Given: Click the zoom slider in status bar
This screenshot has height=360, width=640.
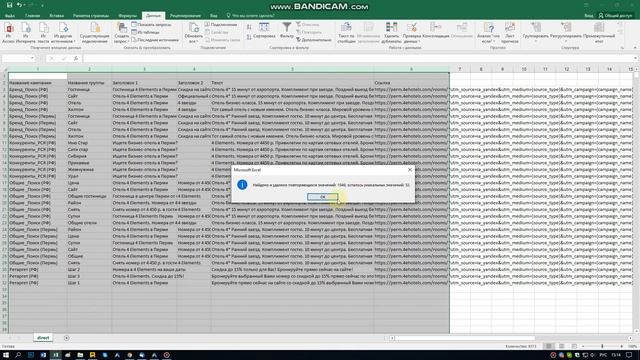Looking at the screenshot, I should [602, 346].
